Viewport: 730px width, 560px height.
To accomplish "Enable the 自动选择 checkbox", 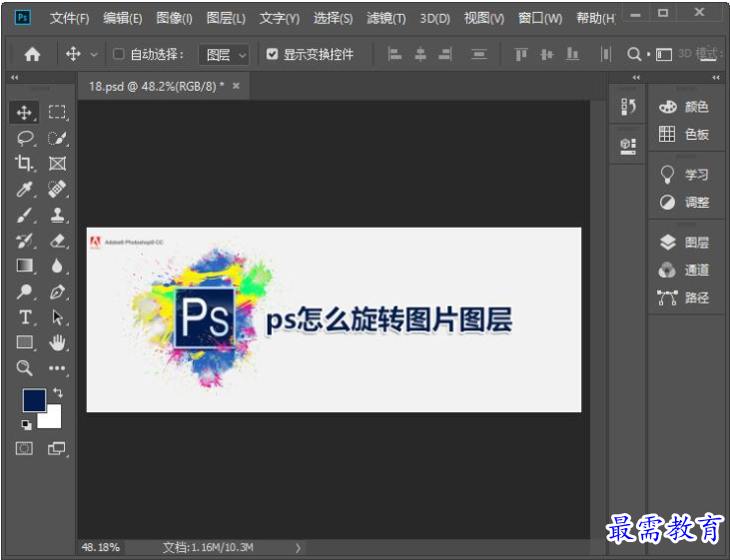I will pos(118,54).
